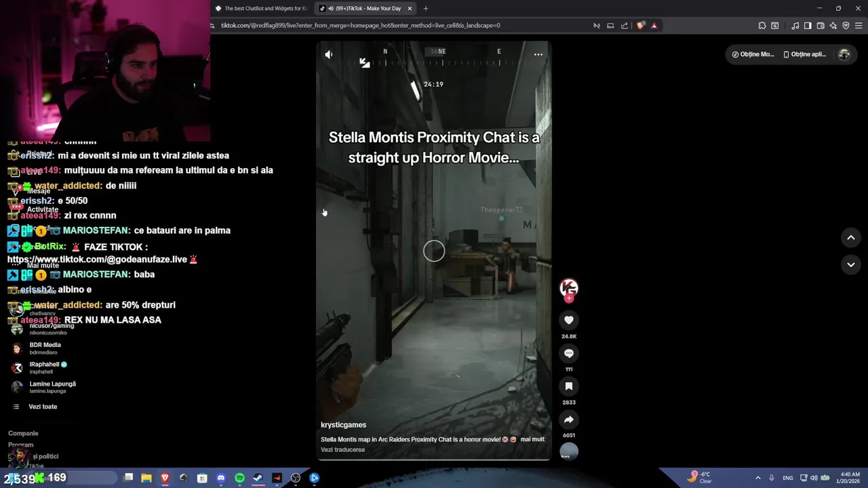Image resolution: width=868 pixels, height=488 pixels.
Task: Switch to 'The best ChatBot and Widgets' tab
Action: (x=261, y=8)
